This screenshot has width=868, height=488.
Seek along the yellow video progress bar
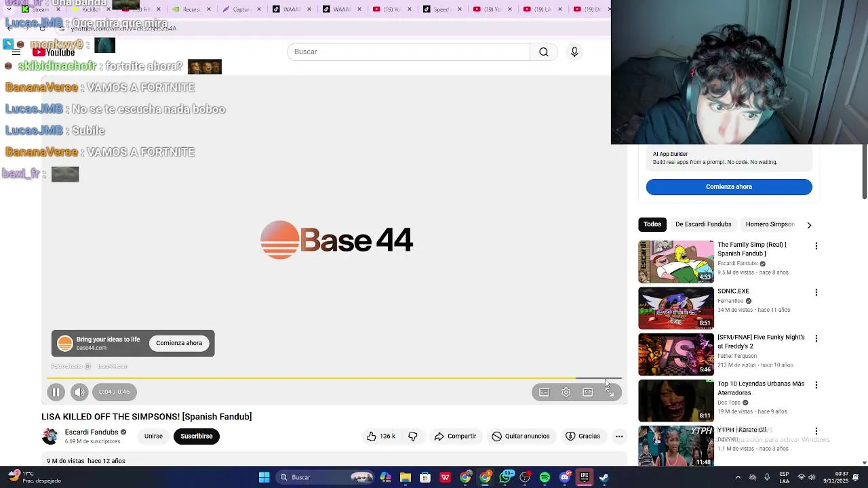[x=334, y=378]
